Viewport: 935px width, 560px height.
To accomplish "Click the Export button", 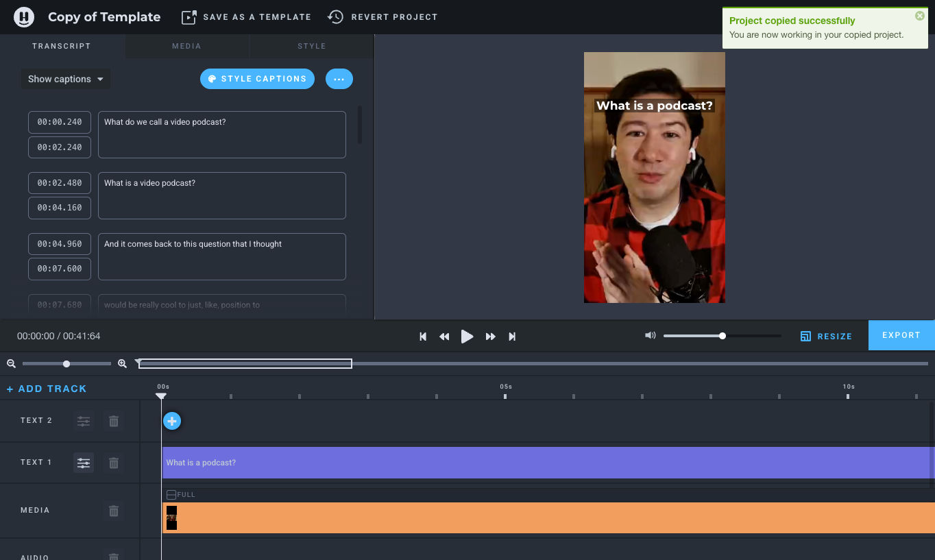I will (901, 335).
